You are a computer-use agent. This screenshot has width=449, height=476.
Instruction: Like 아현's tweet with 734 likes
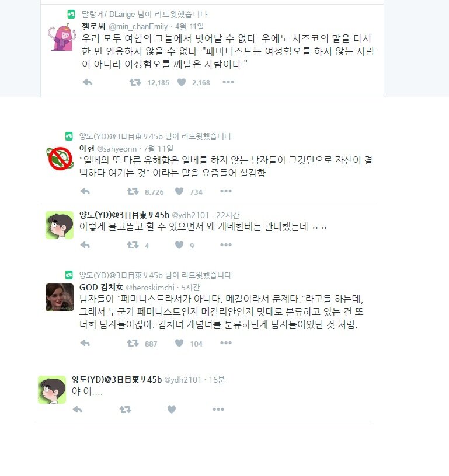pos(179,191)
